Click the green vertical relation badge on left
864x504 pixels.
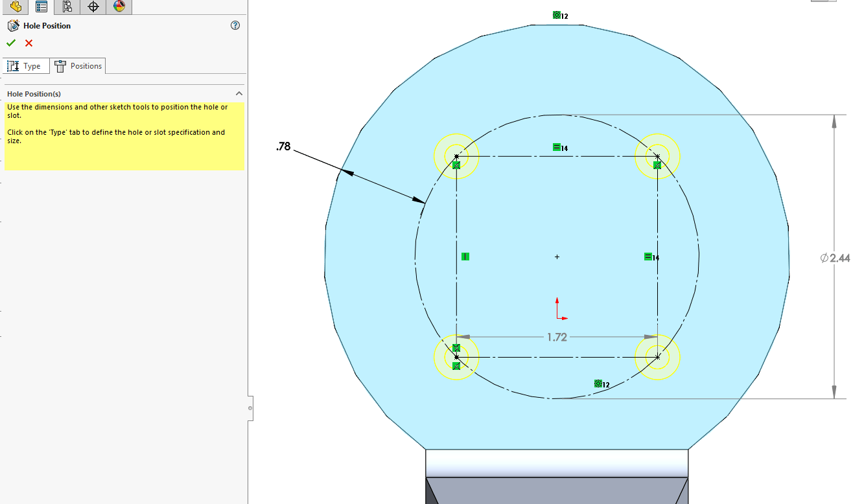[x=465, y=256]
